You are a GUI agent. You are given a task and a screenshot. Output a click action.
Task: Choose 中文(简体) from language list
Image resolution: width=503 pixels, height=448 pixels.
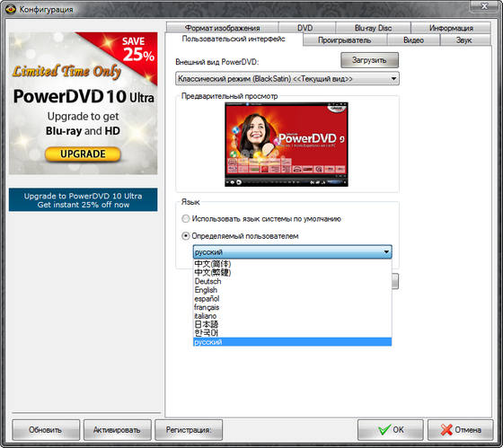[x=292, y=264]
